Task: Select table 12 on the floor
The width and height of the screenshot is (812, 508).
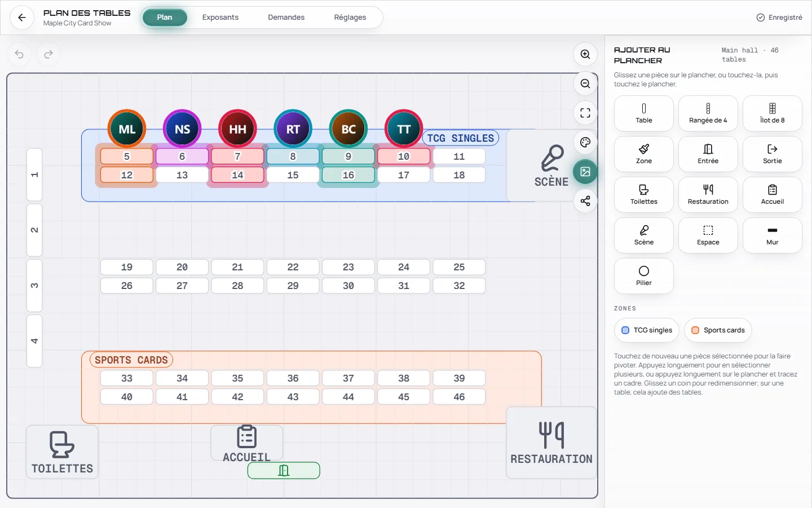Action: pos(127,175)
